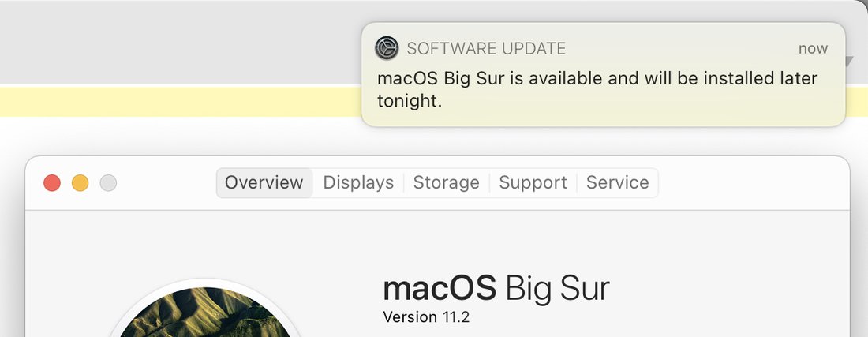Click the greyed-out zoom window button

tap(109, 182)
